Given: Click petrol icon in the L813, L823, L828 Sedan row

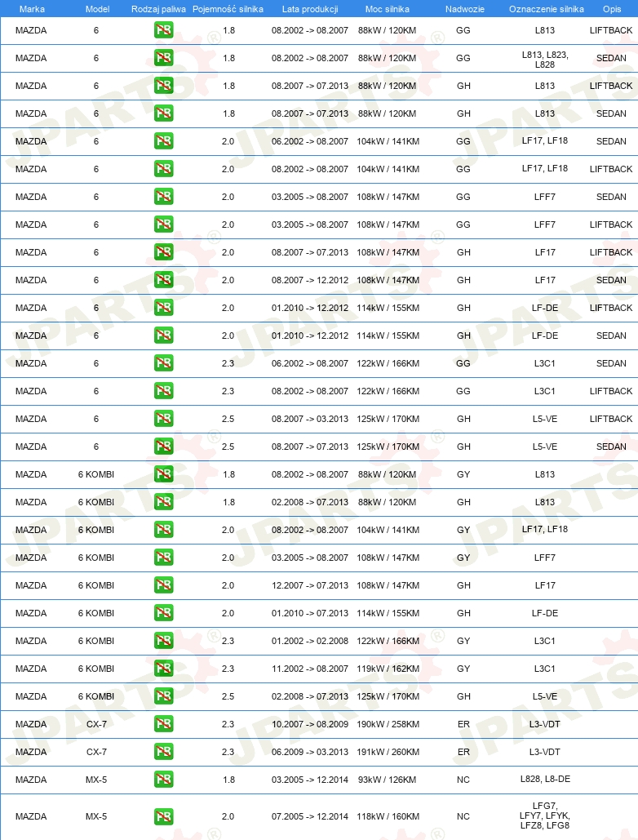Looking at the screenshot, I should tap(163, 58).
